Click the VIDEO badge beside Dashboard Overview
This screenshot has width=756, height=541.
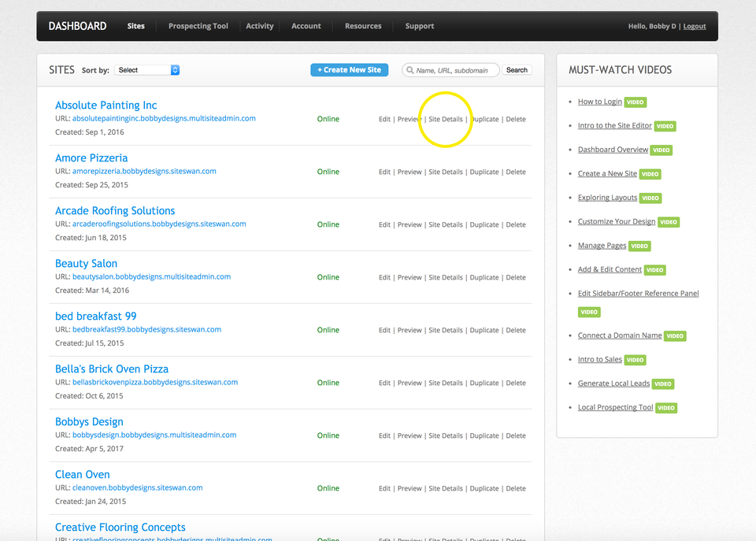coord(661,150)
